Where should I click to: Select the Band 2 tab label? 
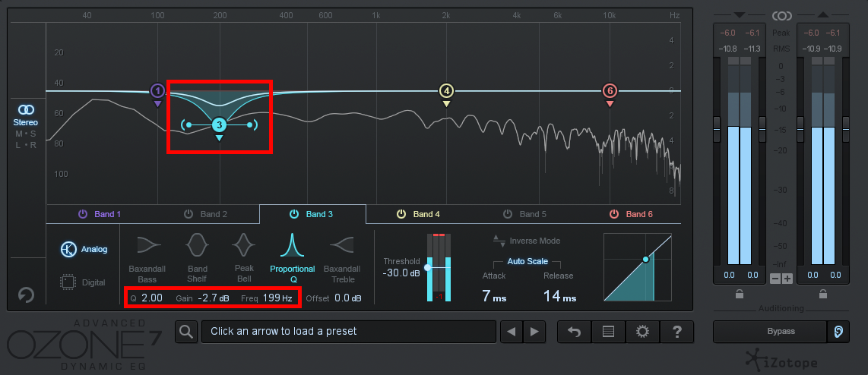tap(213, 214)
